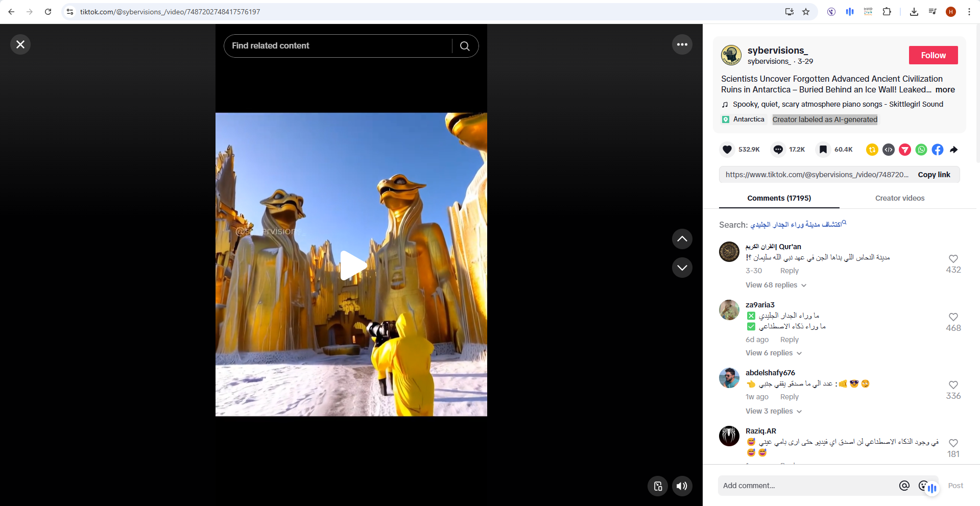980x506 pixels.
Task: Bookmark the video with favorites icon
Action: (823, 150)
